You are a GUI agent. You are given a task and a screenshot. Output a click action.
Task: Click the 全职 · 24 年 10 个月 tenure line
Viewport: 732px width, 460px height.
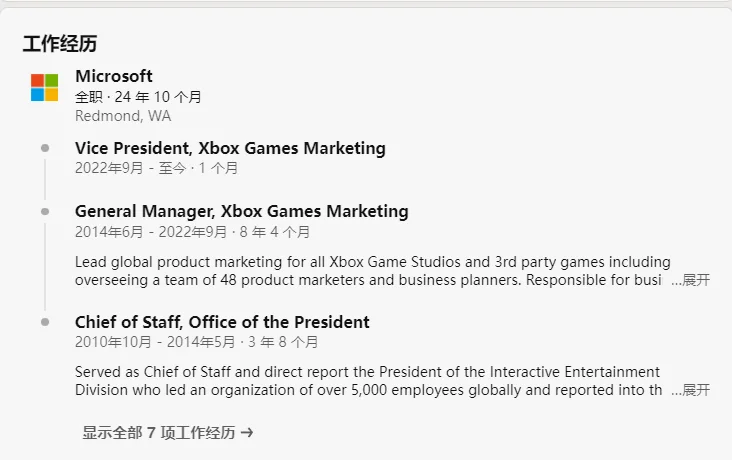point(138,97)
